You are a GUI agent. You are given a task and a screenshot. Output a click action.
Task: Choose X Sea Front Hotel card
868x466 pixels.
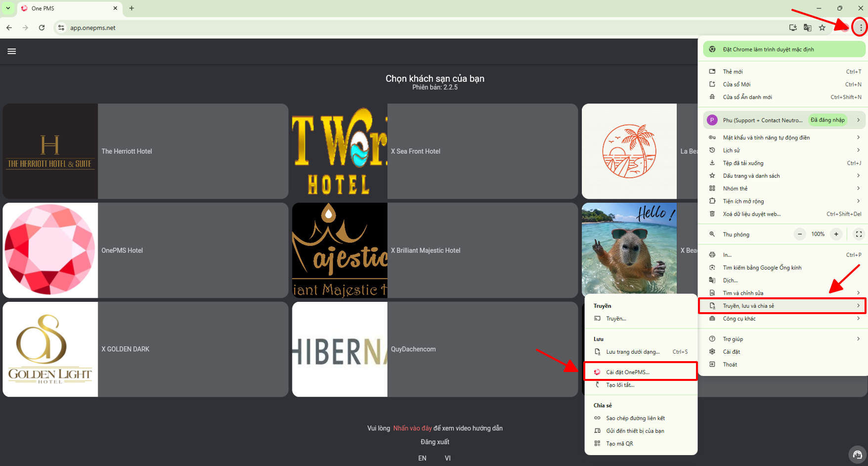[x=435, y=151]
